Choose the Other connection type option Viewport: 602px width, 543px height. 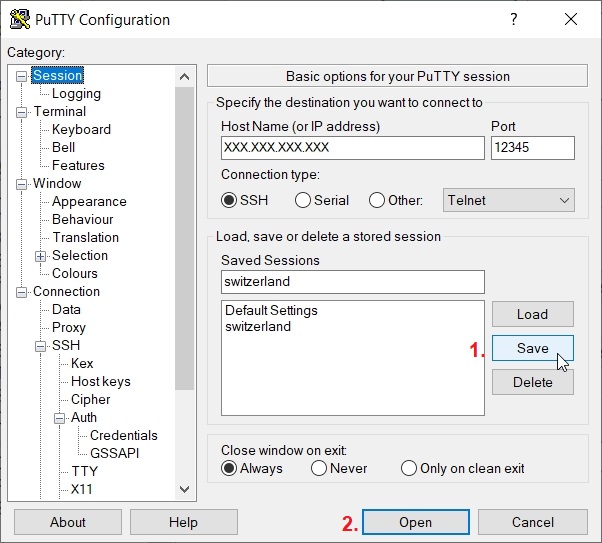(x=377, y=200)
